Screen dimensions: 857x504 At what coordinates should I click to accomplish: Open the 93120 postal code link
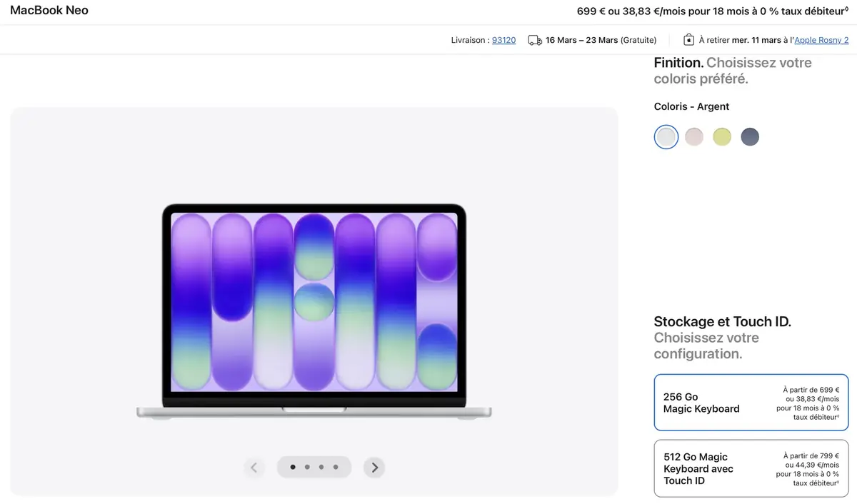click(503, 40)
